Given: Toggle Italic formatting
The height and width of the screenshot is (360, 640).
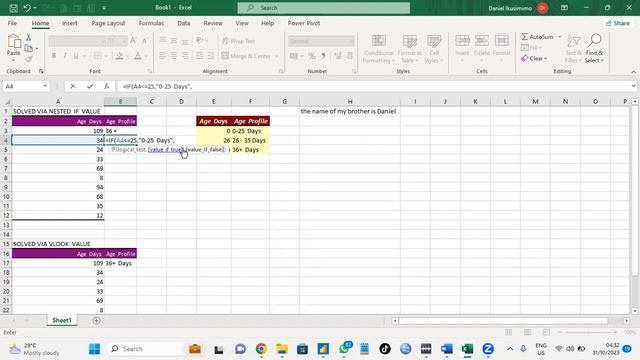Looking at the screenshot, I should [x=64, y=56].
